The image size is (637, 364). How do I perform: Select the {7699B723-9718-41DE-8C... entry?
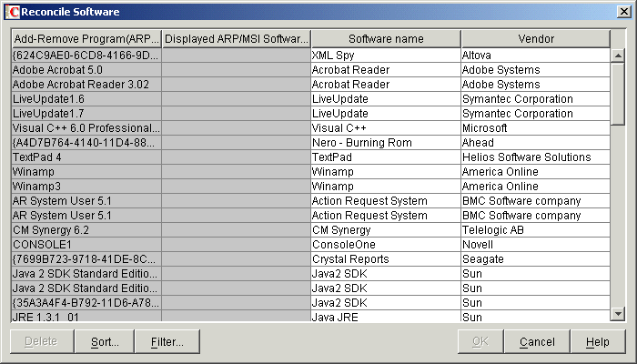tap(86, 259)
